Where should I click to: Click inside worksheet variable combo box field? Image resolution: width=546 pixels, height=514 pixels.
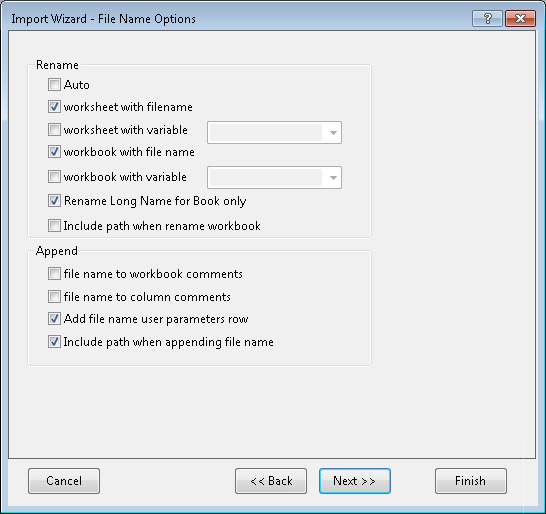click(x=266, y=132)
